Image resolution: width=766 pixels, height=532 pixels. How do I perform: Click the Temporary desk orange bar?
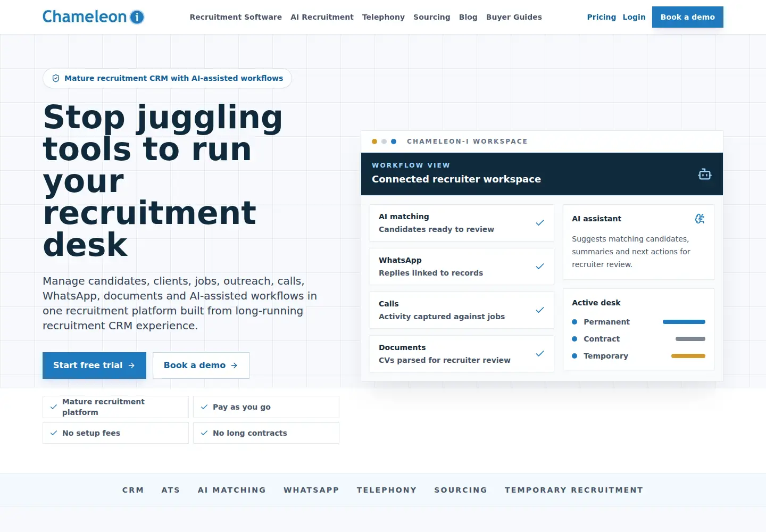688,356
